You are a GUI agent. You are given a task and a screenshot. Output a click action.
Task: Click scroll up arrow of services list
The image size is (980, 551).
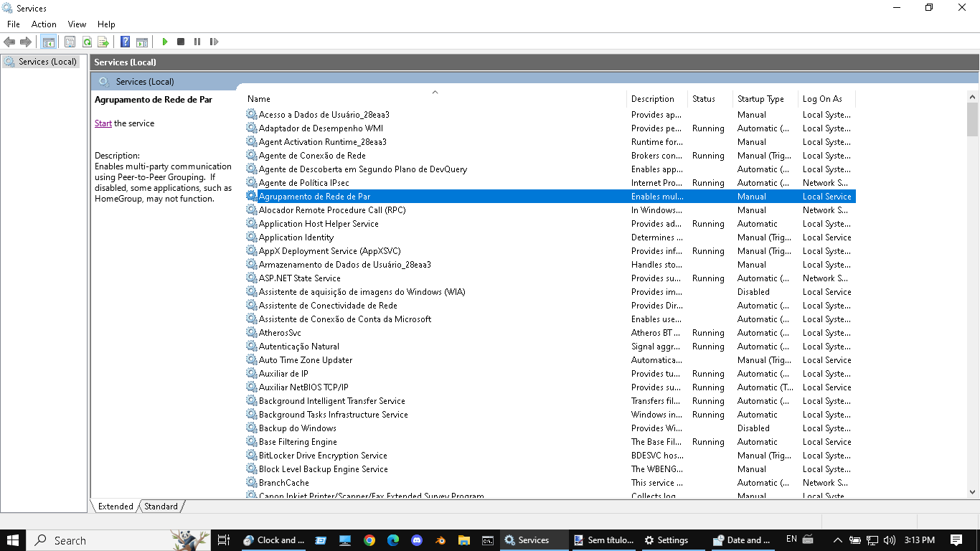pos(973,97)
